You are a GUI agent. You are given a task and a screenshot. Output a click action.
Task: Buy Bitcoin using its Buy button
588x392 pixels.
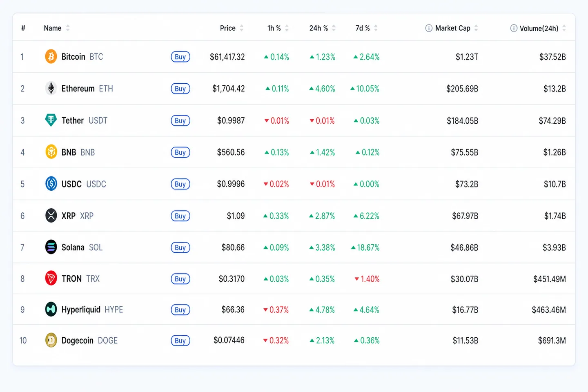click(180, 57)
